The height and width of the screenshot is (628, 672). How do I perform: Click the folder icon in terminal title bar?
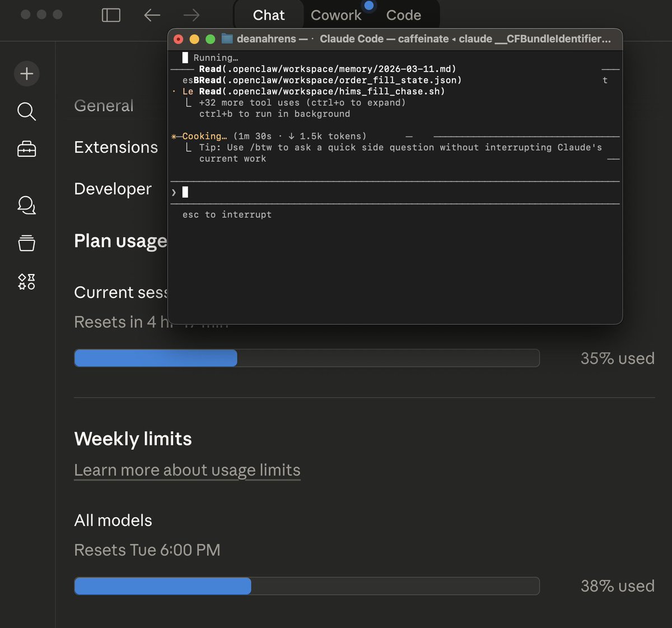click(x=227, y=39)
